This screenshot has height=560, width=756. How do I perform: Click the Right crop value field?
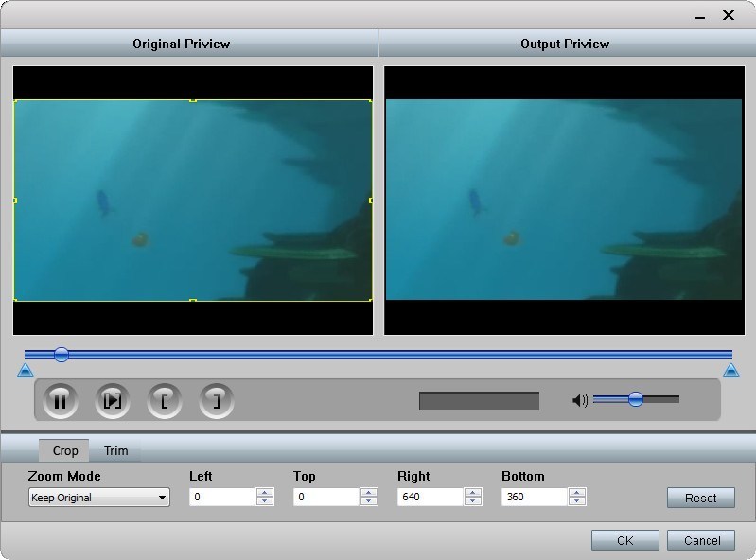pyautogui.click(x=431, y=497)
